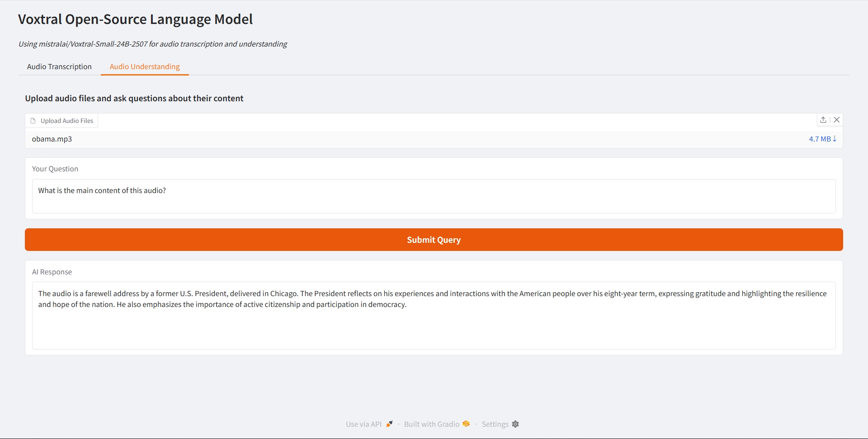Click the Upload Audio Files label
Screen dimensions: 868x439
pos(67,121)
